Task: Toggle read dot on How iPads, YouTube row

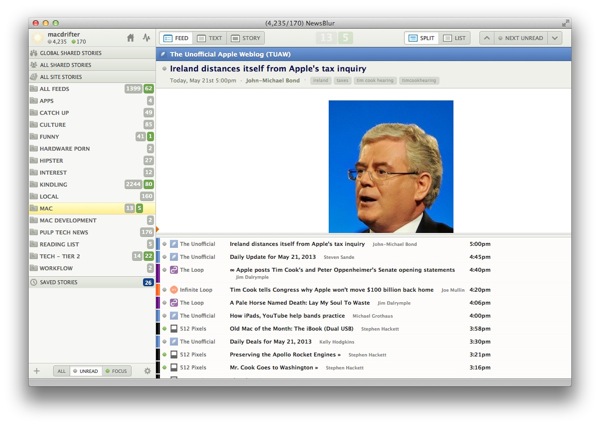Action: click(x=165, y=316)
